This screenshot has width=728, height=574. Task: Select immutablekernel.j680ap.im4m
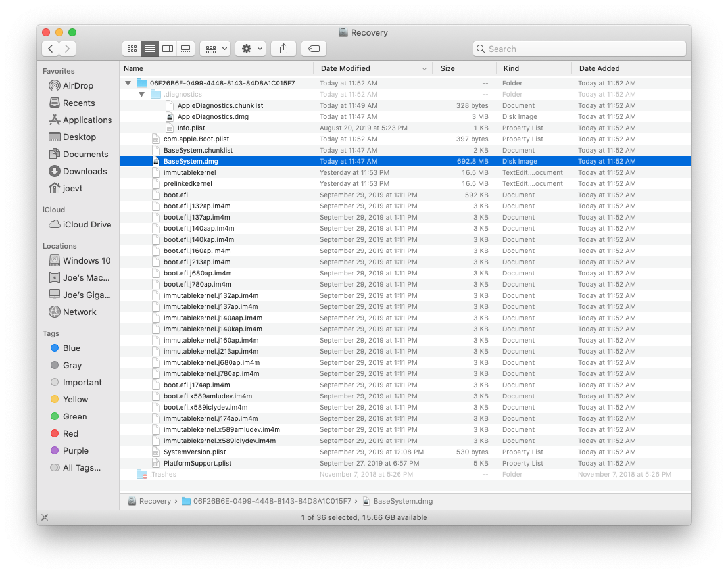405,363
